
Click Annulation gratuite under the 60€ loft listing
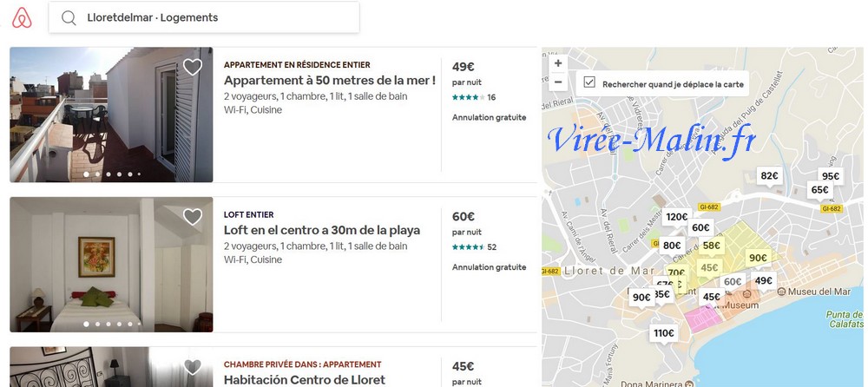490,267
